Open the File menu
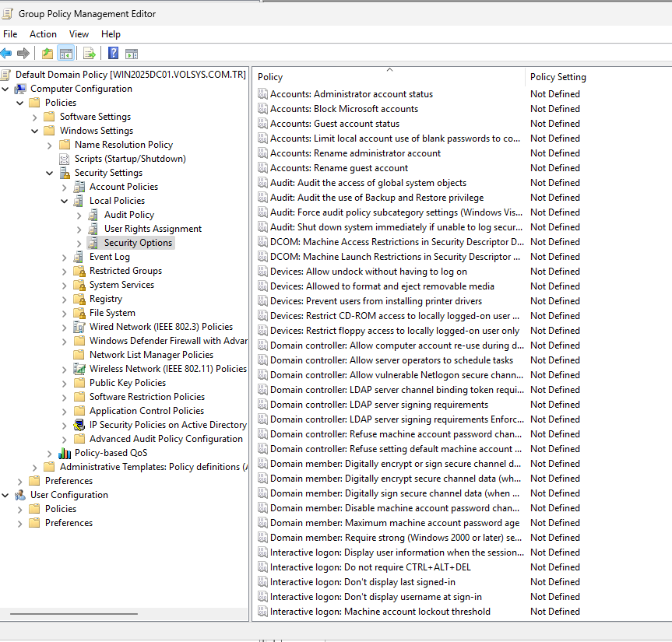 (x=10, y=34)
